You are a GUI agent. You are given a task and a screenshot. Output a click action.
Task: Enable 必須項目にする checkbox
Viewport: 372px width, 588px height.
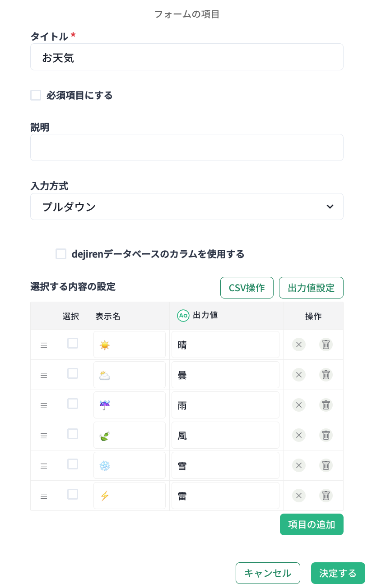click(x=36, y=95)
